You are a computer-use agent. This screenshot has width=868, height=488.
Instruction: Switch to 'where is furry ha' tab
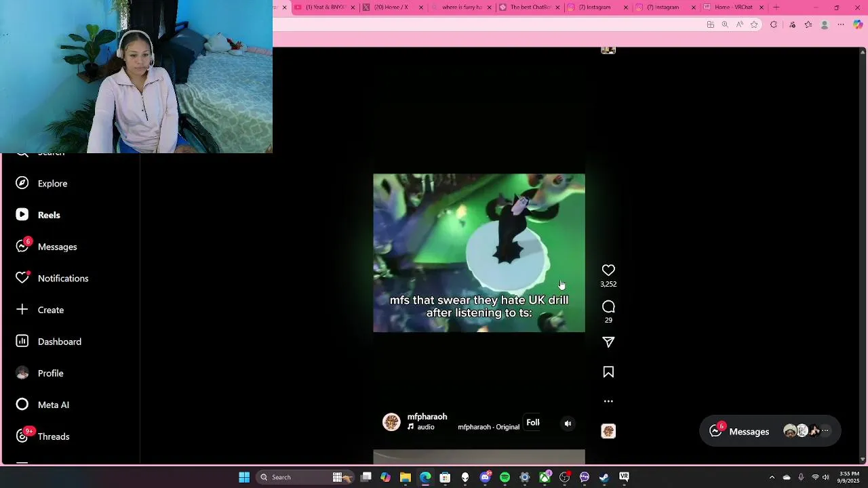(461, 7)
